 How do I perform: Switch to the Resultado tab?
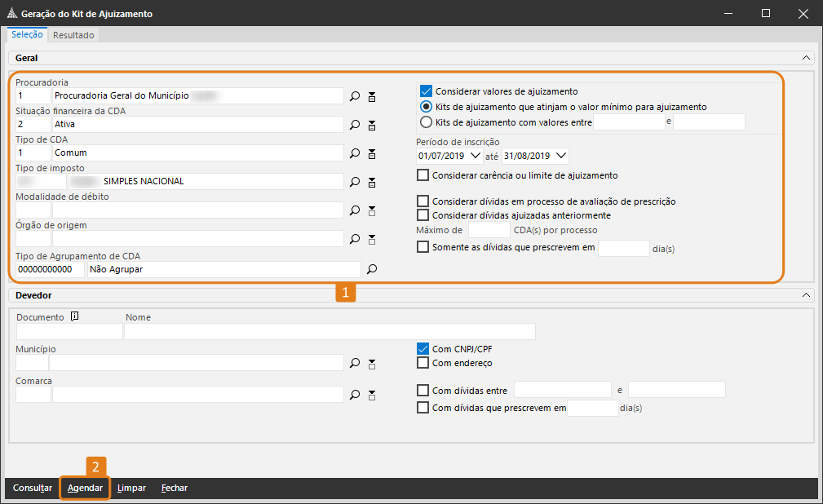(x=74, y=35)
